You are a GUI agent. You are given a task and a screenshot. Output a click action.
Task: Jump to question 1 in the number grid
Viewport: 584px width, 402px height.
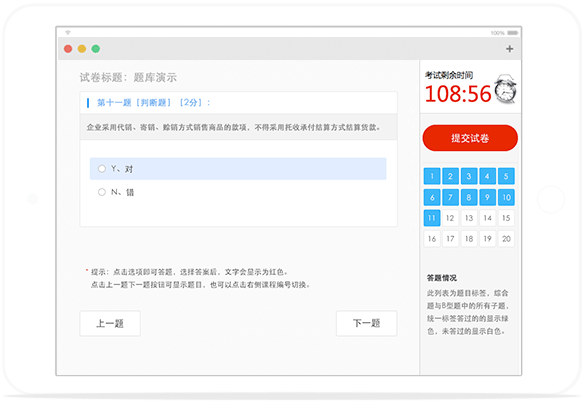coord(432,176)
